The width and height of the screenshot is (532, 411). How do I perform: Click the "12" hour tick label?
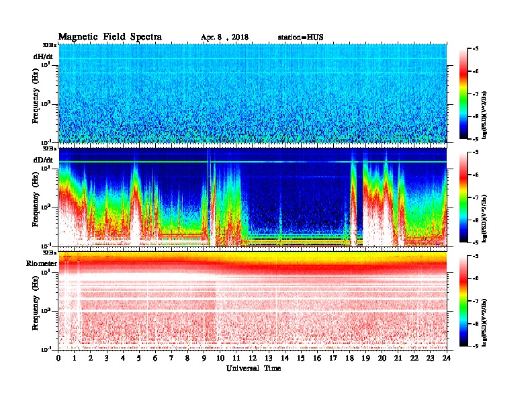(x=253, y=358)
